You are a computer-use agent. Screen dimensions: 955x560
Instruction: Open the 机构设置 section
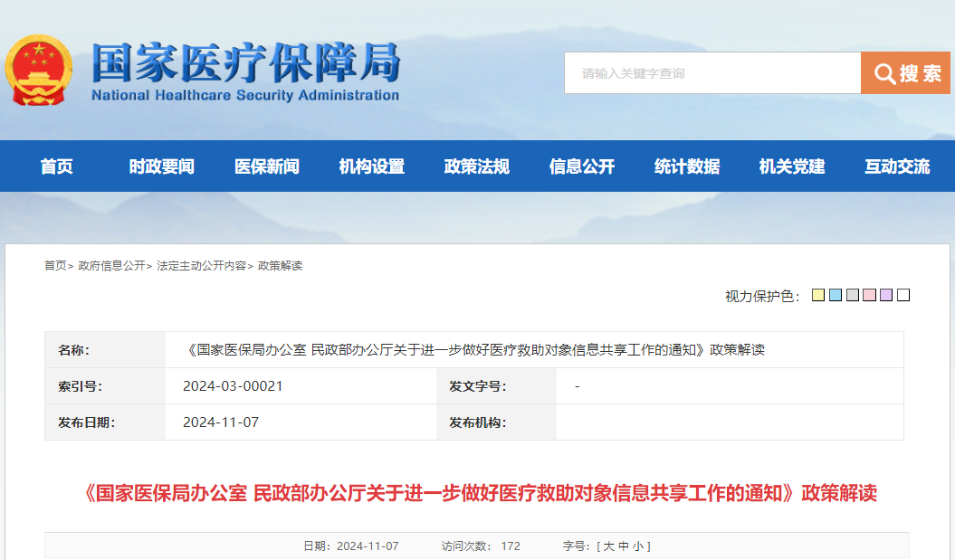point(371,166)
